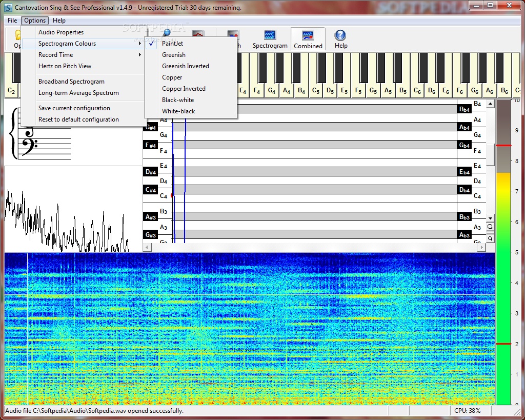
Task: Click the C#4 label on pitch grid
Action: coord(151,190)
